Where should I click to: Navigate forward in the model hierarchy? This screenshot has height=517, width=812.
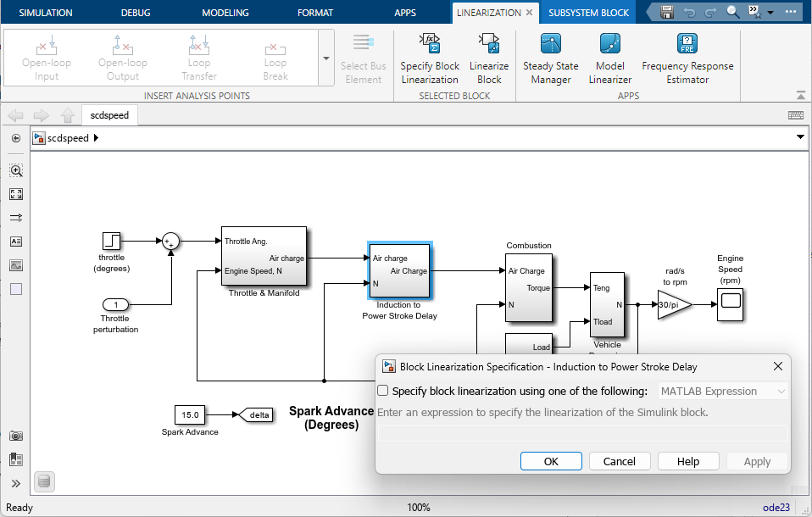tap(41, 115)
